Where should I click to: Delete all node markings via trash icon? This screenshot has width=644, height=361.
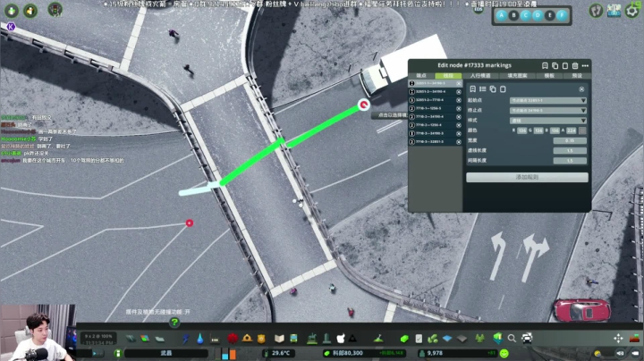575,65
